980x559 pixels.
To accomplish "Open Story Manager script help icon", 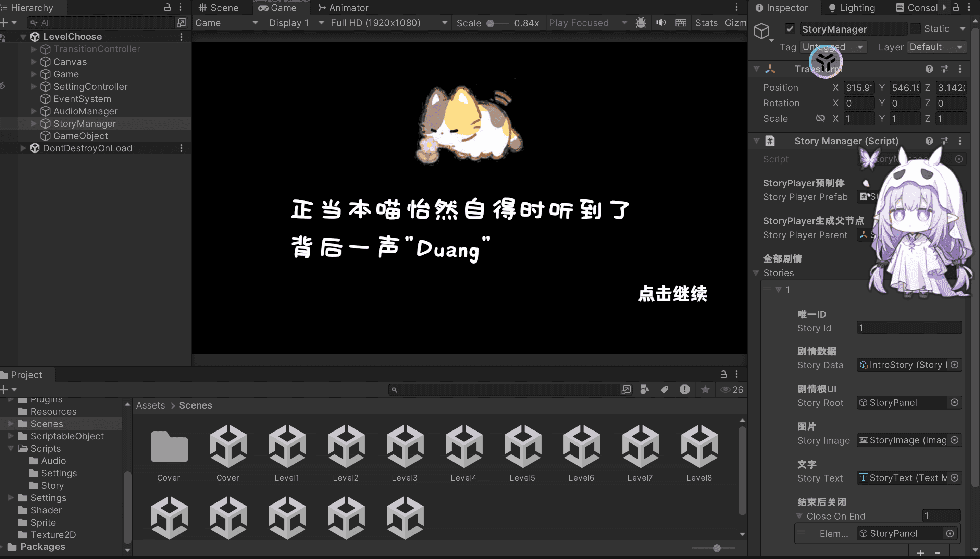I will click(x=929, y=141).
